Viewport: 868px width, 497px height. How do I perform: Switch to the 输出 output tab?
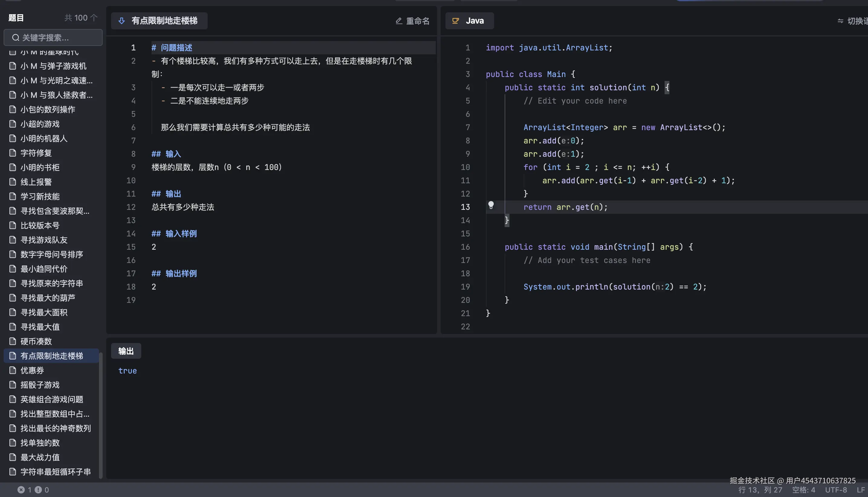126,351
